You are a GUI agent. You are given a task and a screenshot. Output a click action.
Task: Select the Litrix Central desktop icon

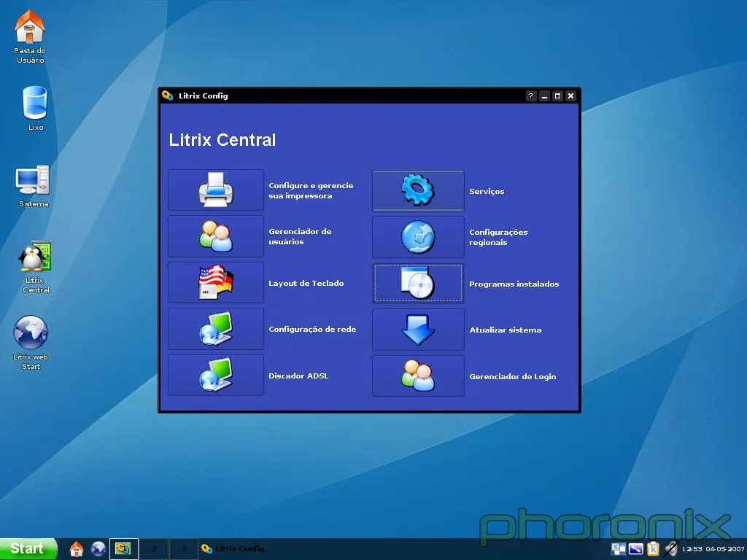click(x=35, y=267)
